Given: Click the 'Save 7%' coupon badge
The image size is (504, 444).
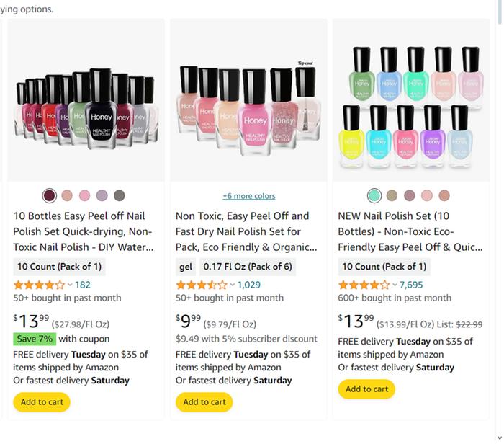Looking at the screenshot, I should pos(34,339).
